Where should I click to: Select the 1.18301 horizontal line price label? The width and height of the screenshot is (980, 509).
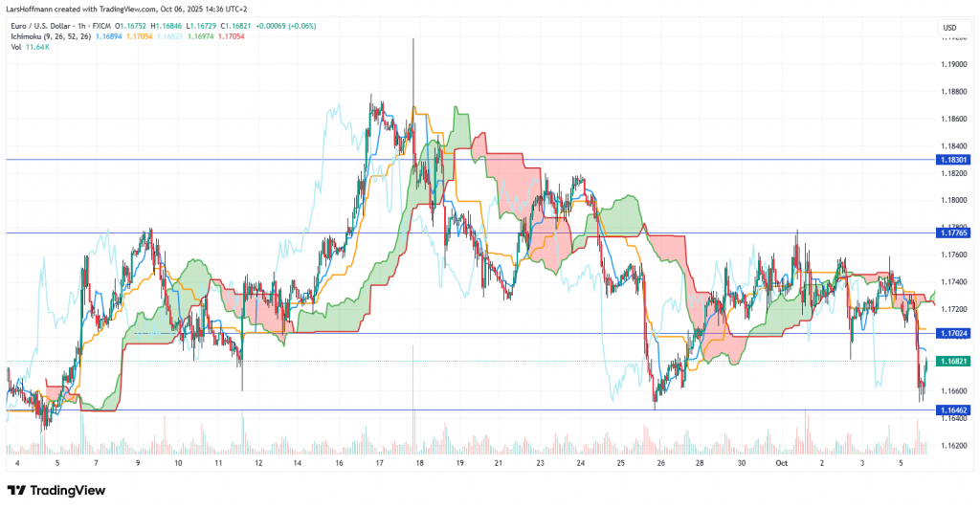[x=953, y=161]
